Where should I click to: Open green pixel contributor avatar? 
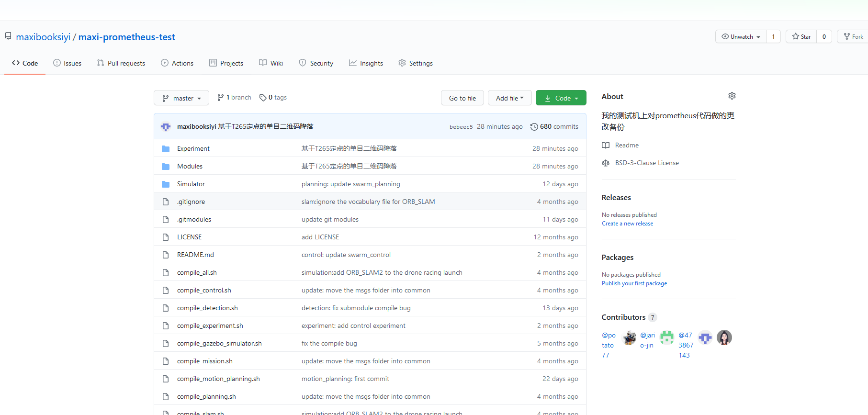pyautogui.click(x=667, y=337)
